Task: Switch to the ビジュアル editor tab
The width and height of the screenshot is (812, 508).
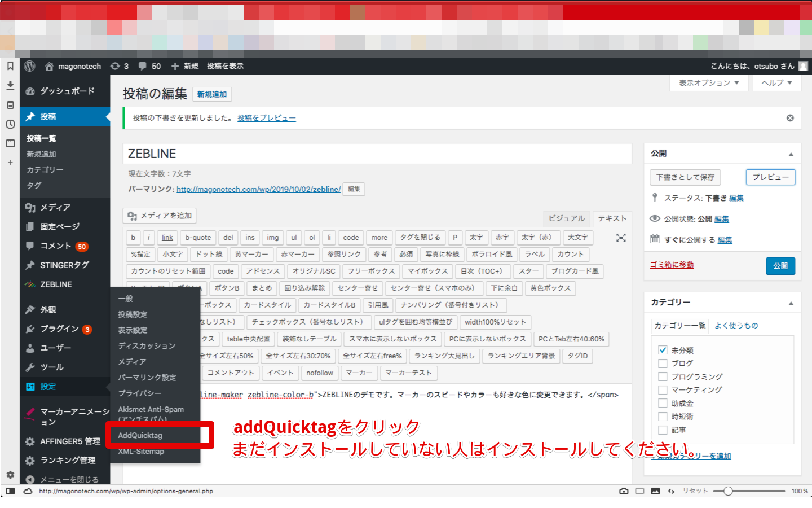Action: [567, 218]
